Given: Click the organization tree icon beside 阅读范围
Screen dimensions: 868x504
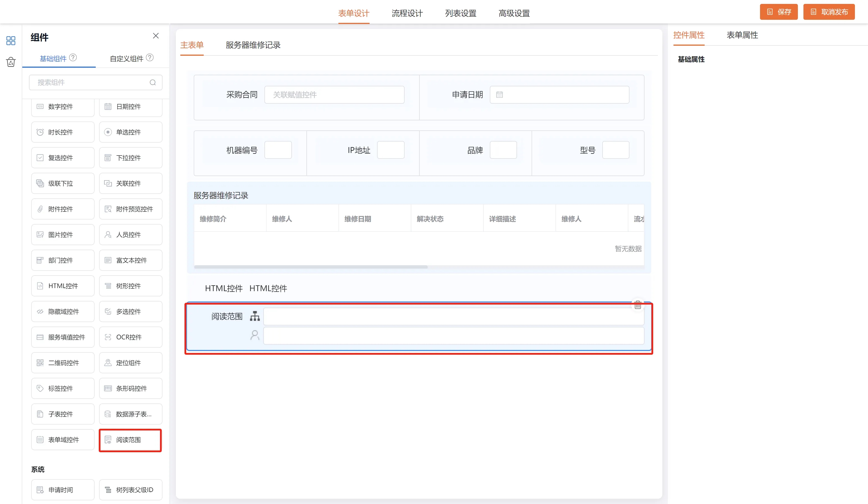Looking at the screenshot, I should click(x=255, y=316).
